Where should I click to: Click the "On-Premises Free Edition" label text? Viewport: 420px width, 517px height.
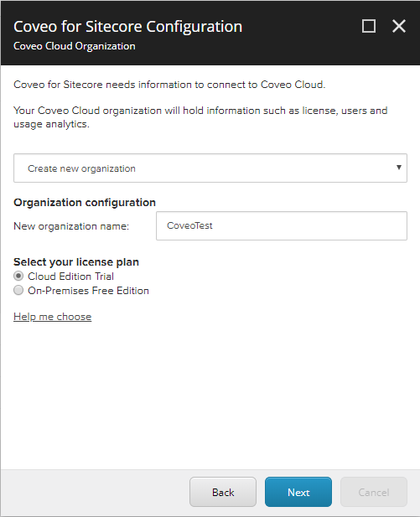tap(88, 291)
